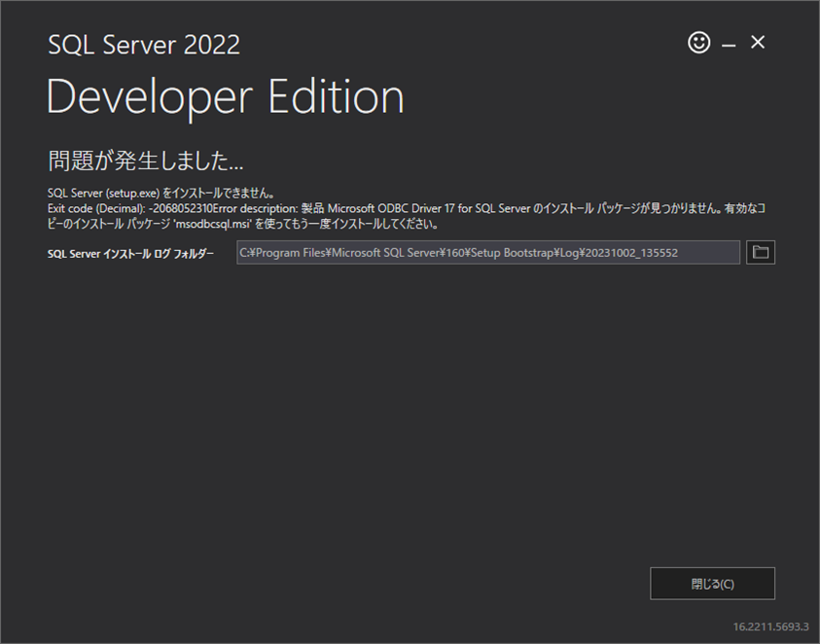The image size is (820, 644).
Task: Select version number 16.2211.5693.3
Action: click(x=768, y=626)
